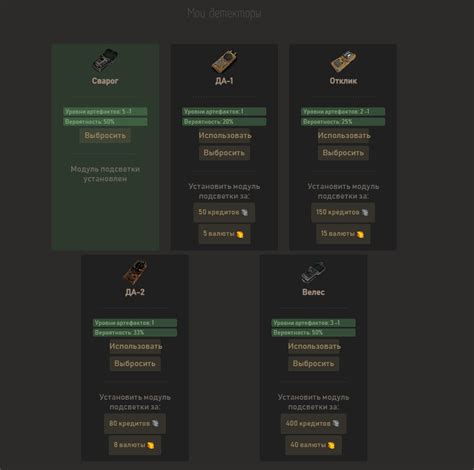The height and width of the screenshot is (470, 474).
Task: Click the Отклик title text
Action: tap(343, 81)
